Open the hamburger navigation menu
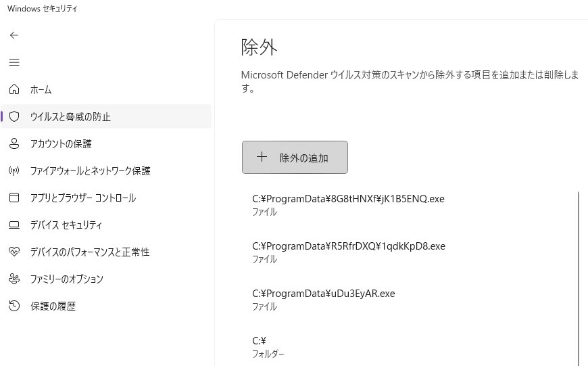 click(x=14, y=62)
